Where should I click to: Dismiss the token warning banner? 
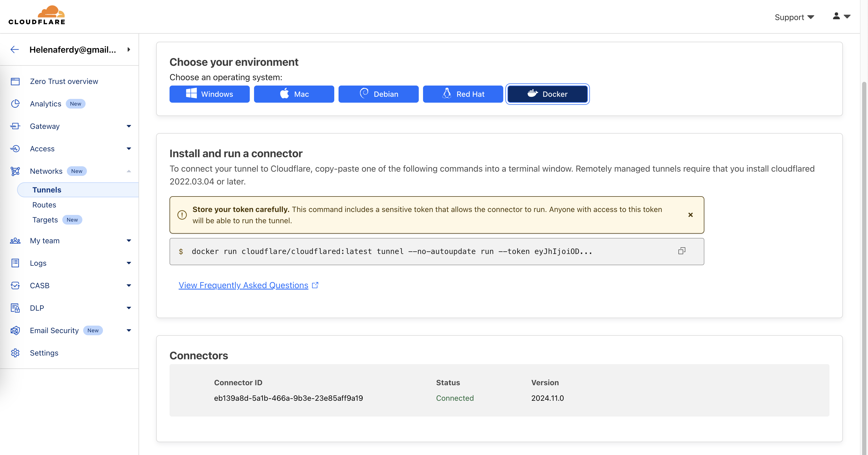point(690,215)
